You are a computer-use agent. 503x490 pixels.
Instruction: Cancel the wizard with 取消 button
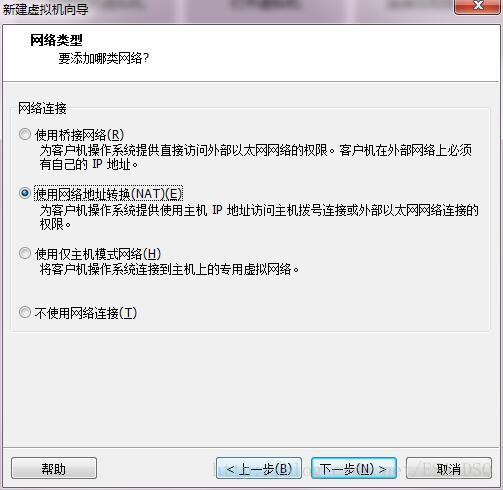(449, 468)
